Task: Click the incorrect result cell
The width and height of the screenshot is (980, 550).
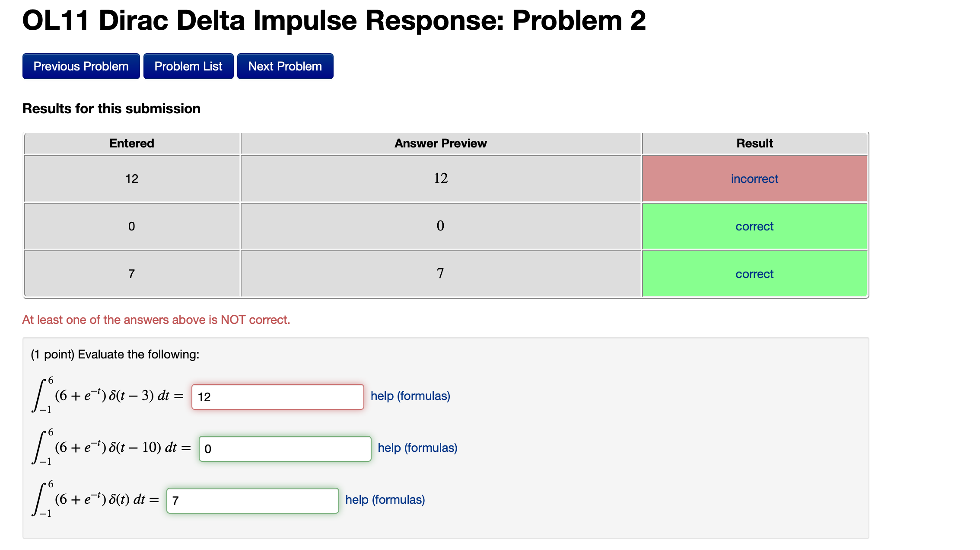Action: (754, 179)
